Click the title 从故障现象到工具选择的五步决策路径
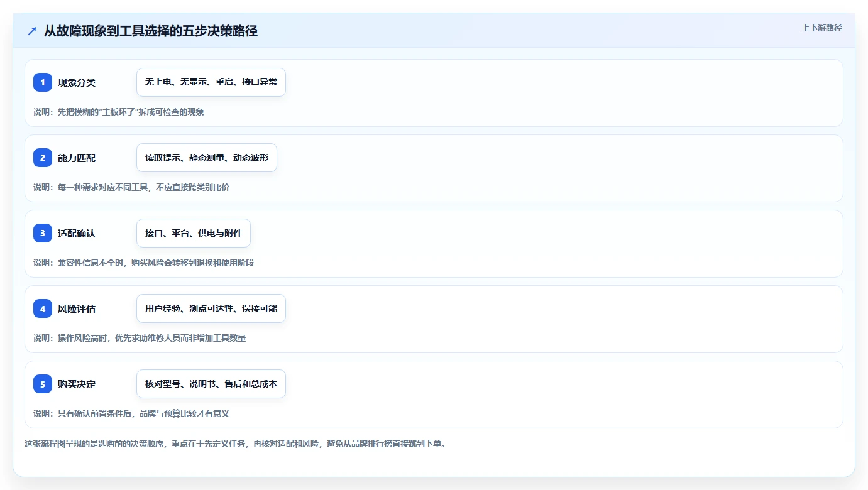Screen dimensions: 868x490 click(151, 31)
